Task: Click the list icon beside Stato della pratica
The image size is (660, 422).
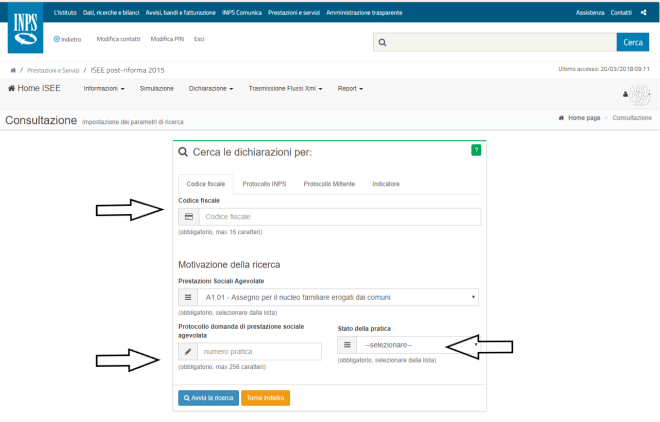Action: (x=348, y=345)
